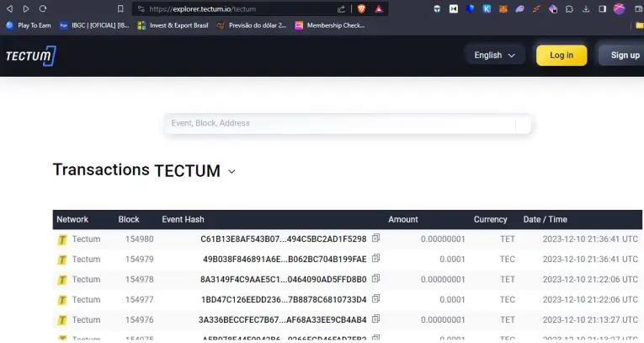Copy hash C61B13E8AF543B07...494C5BC2AD1F5298
This screenshot has width=644, height=343.
point(375,238)
